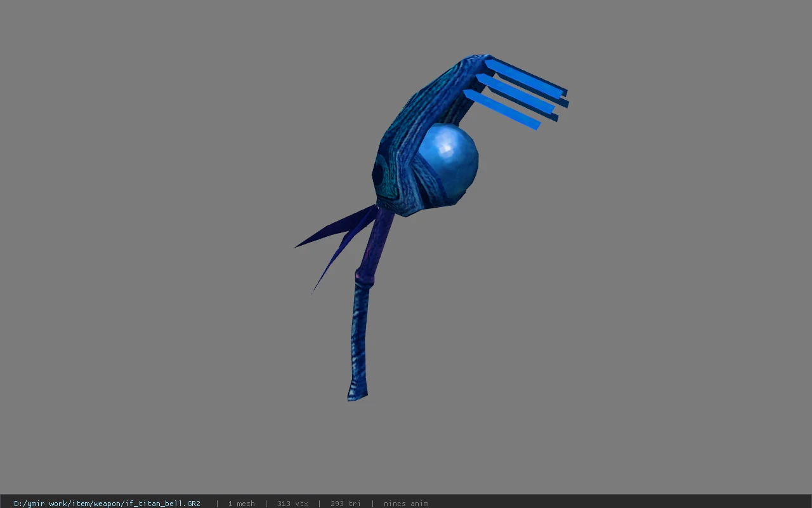Viewport: 812px width, 508px height.
Task: Click the '313 vtx' vertex count
Action: pos(292,504)
